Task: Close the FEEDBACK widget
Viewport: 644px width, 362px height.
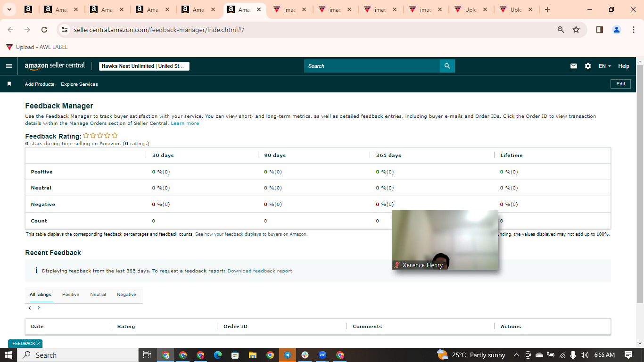Action: [x=38, y=344]
